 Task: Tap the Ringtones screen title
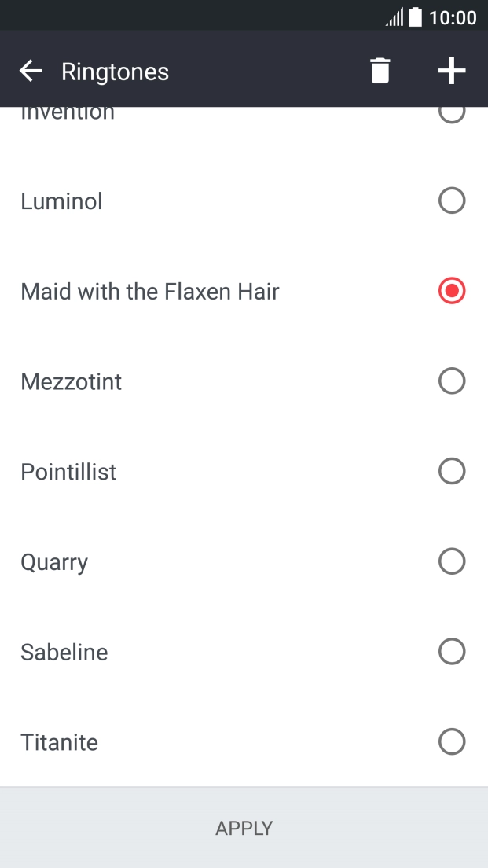116,72
